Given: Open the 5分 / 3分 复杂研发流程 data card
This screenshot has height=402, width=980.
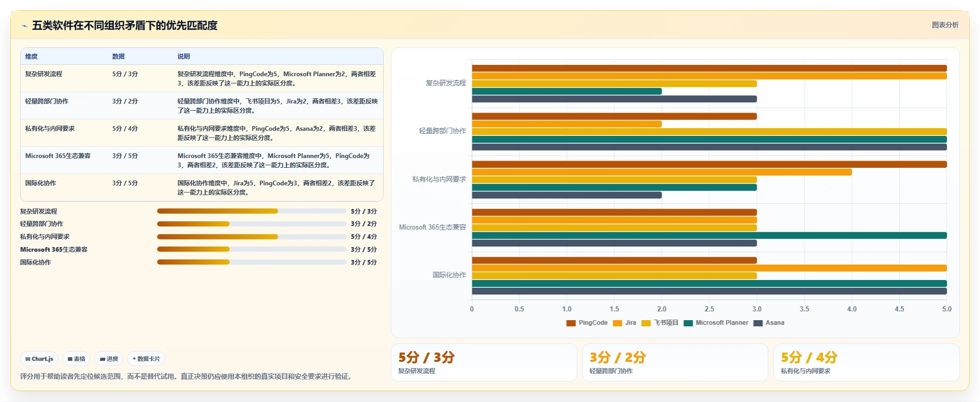Looking at the screenshot, I should 484,362.
